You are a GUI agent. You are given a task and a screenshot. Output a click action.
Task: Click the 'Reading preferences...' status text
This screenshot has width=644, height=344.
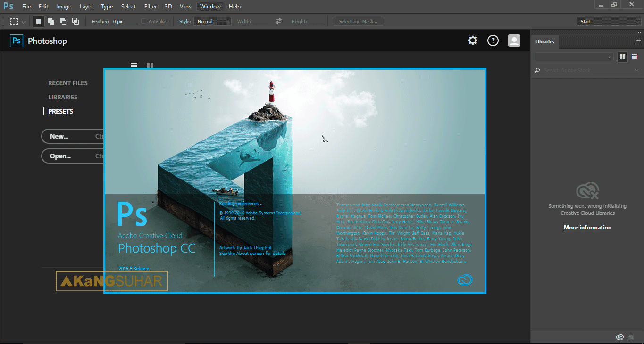tap(241, 204)
